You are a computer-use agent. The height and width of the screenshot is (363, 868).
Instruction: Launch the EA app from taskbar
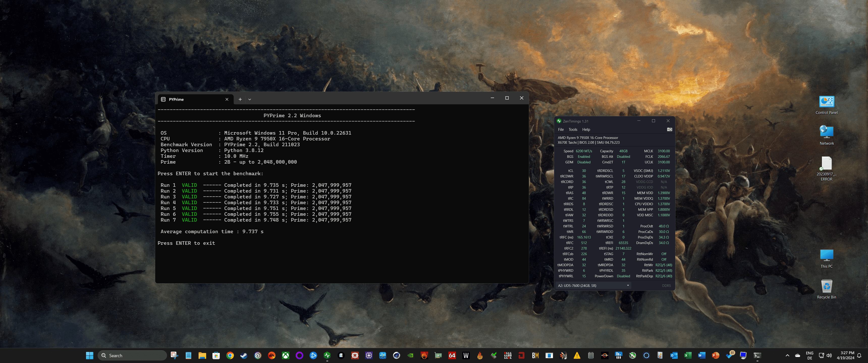tap(272, 355)
